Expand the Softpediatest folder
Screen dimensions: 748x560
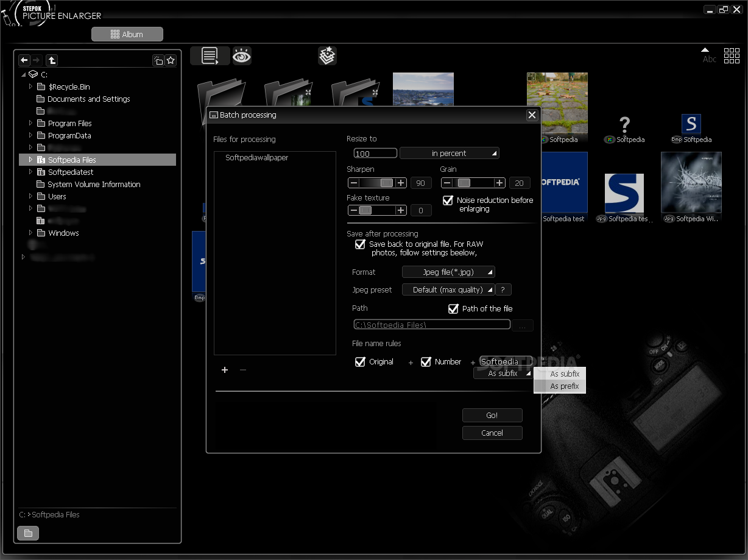click(30, 172)
